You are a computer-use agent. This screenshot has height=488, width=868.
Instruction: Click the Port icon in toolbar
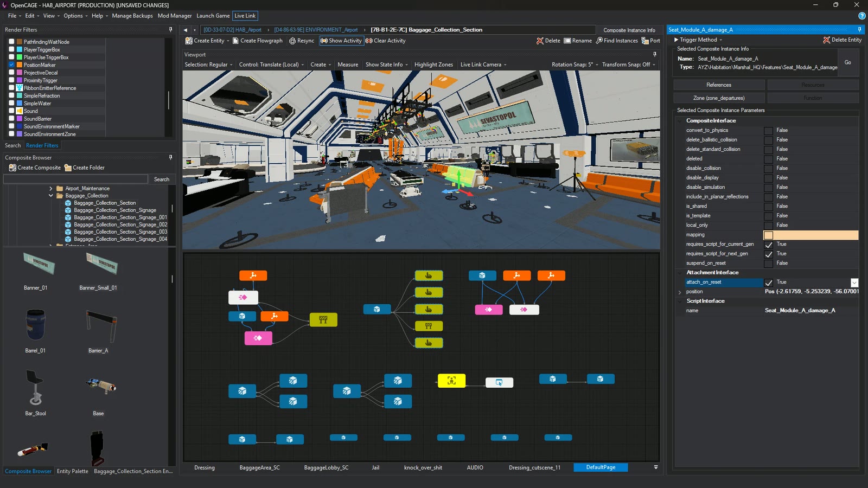[x=645, y=41]
